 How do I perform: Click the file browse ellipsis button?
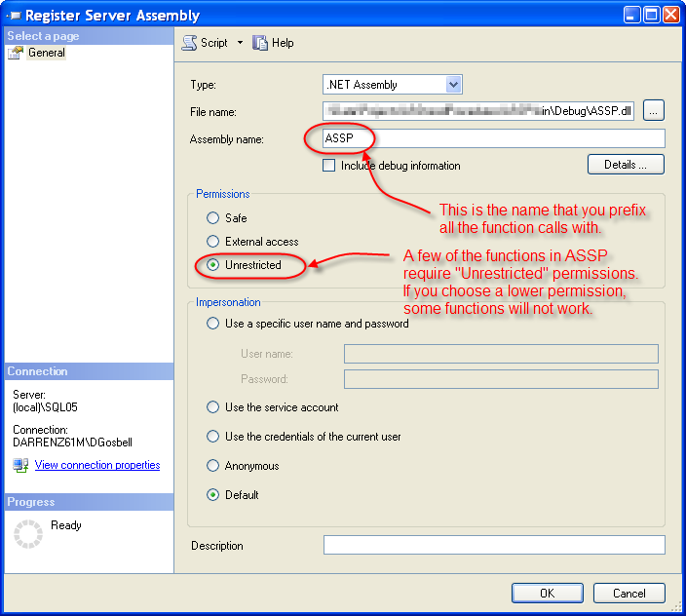pyautogui.click(x=654, y=110)
